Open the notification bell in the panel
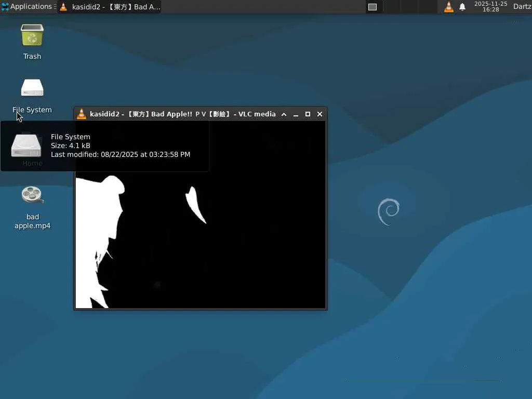 point(462,7)
